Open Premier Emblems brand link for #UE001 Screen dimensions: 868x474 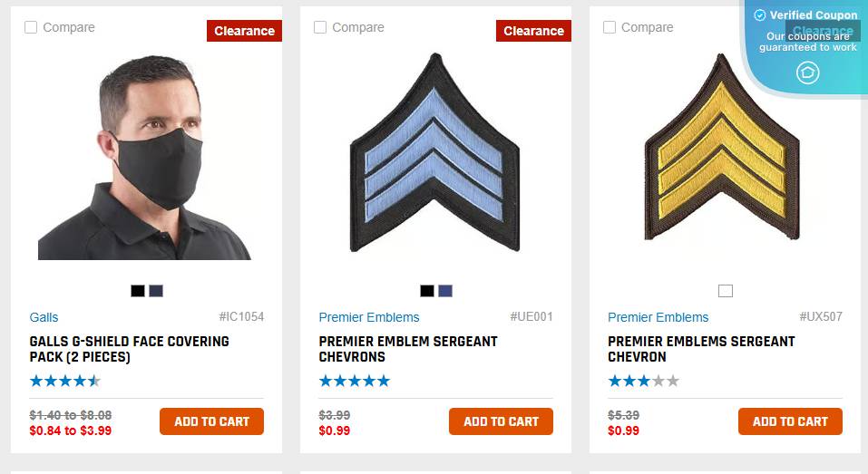click(368, 317)
